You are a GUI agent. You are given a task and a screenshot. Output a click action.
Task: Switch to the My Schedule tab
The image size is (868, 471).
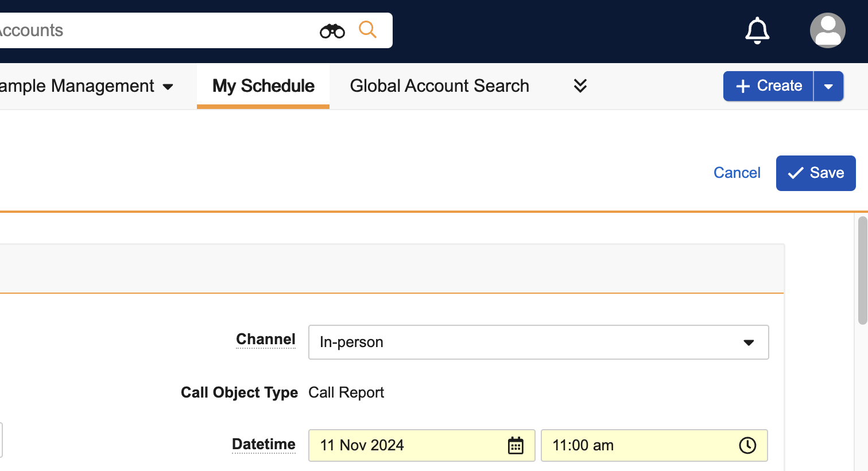263,86
